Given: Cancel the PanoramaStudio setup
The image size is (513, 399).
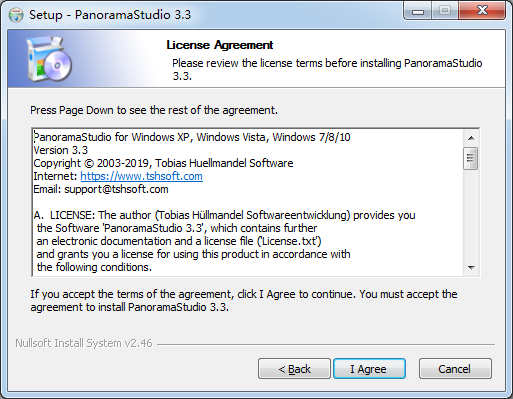Looking at the screenshot, I should point(455,369).
